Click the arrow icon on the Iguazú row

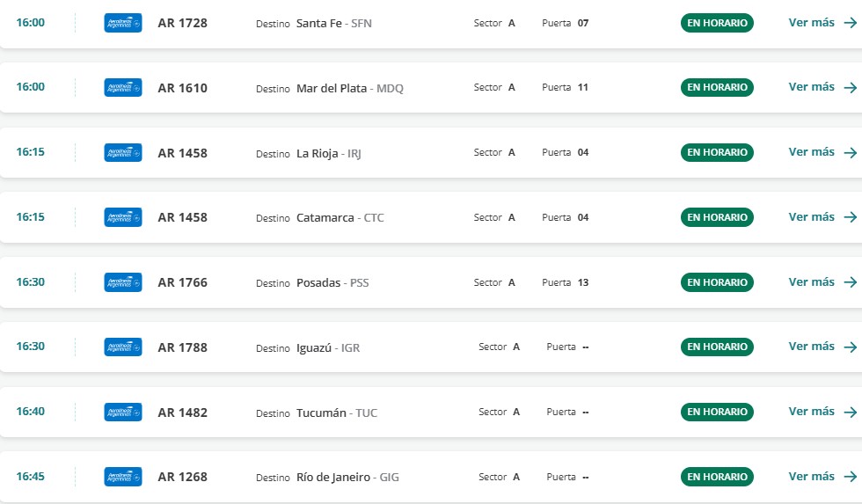[x=850, y=347]
